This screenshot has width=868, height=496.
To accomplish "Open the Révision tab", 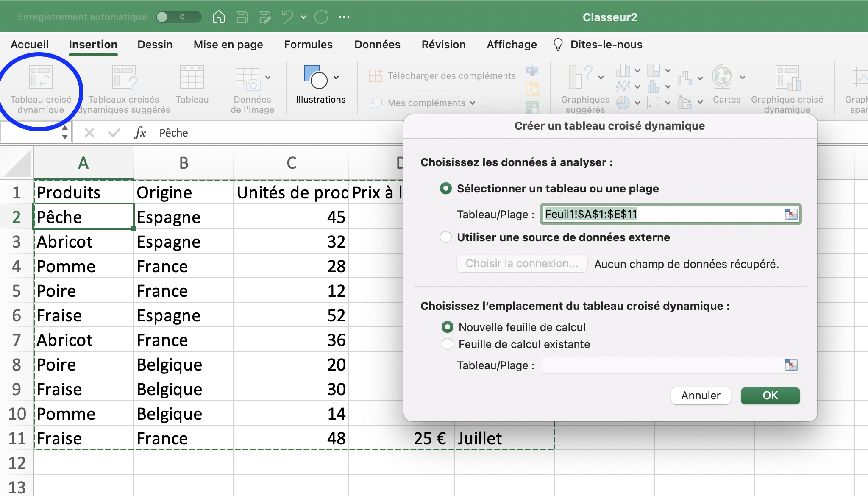I will [442, 45].
